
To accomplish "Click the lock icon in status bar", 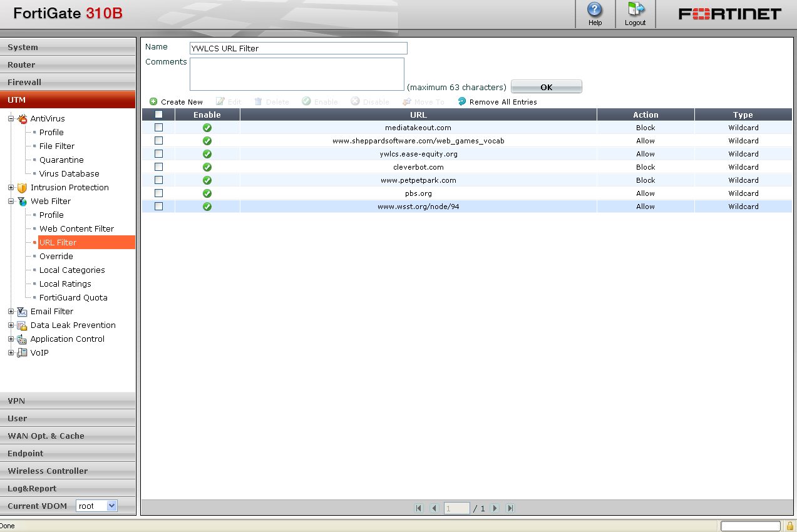I will pyautogui.click(x=790, y=526).
